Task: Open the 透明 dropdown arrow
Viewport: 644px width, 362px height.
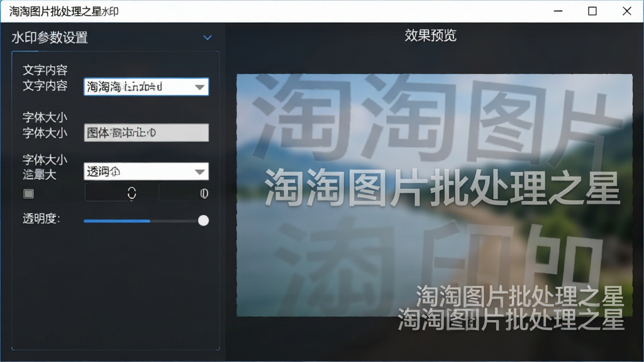Action: pos(199,172)
